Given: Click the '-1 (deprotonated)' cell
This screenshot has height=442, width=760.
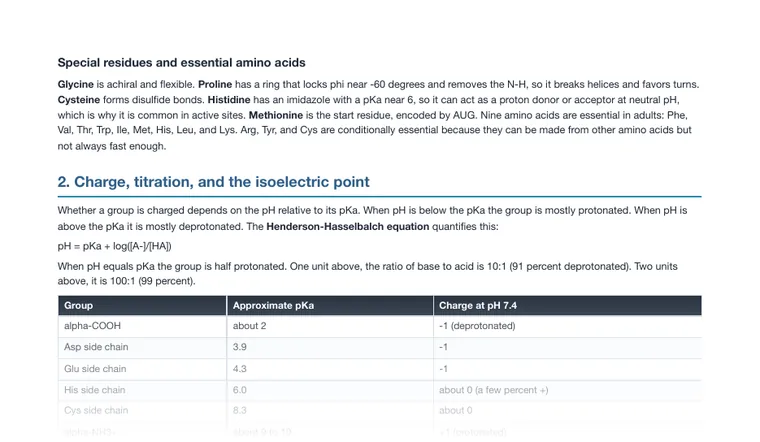Looking at the screenshot, I should point(568,326).
